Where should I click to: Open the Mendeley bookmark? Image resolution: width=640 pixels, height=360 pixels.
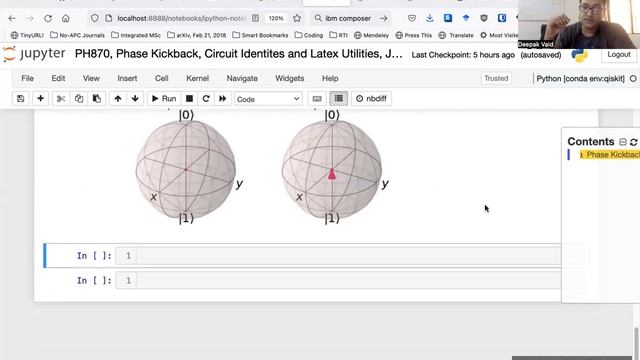[x=371, y=35]
